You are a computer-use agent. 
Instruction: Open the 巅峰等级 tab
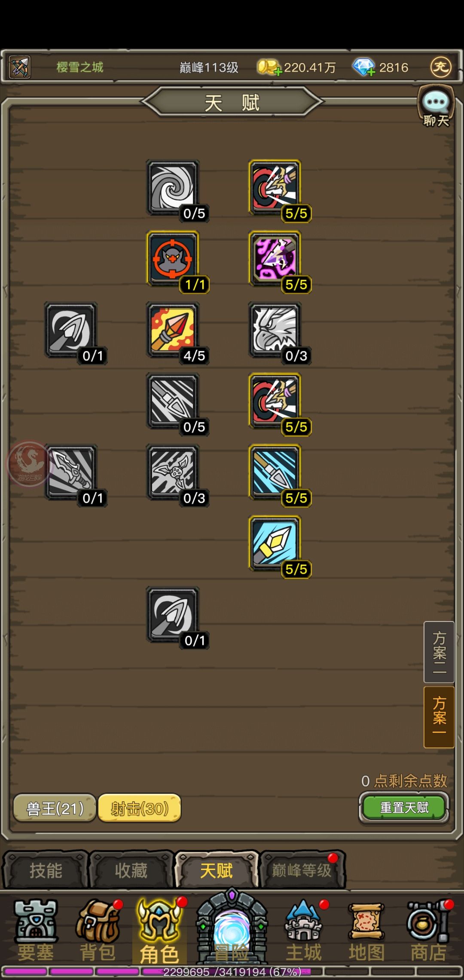pos(302,870)
